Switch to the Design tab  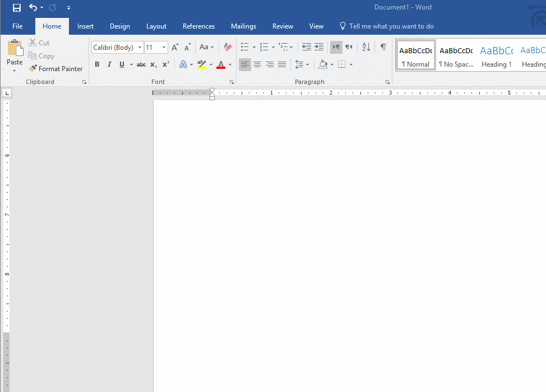[x=120, y=26]
